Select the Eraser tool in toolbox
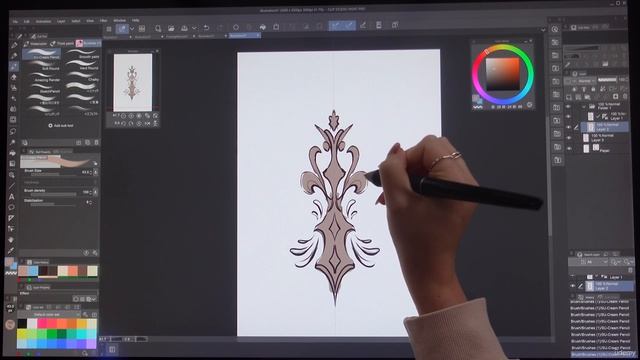 tap(13, 77)
